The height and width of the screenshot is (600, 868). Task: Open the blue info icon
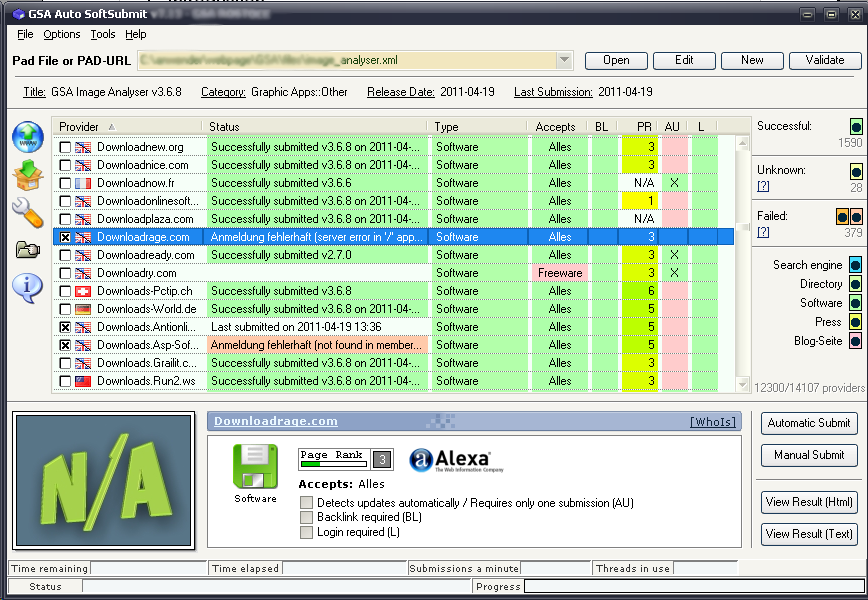(x=28, y=287)
